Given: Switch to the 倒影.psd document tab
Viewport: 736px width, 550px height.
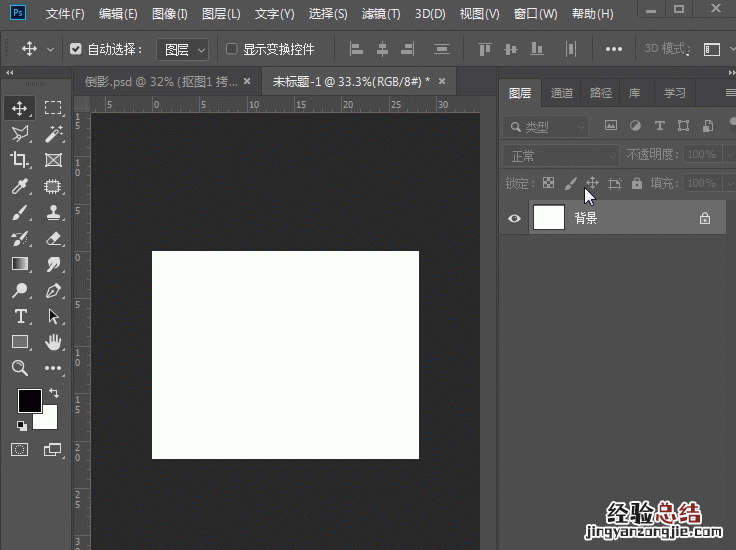Looking at the screenshot, I should [x=162, y=81].
